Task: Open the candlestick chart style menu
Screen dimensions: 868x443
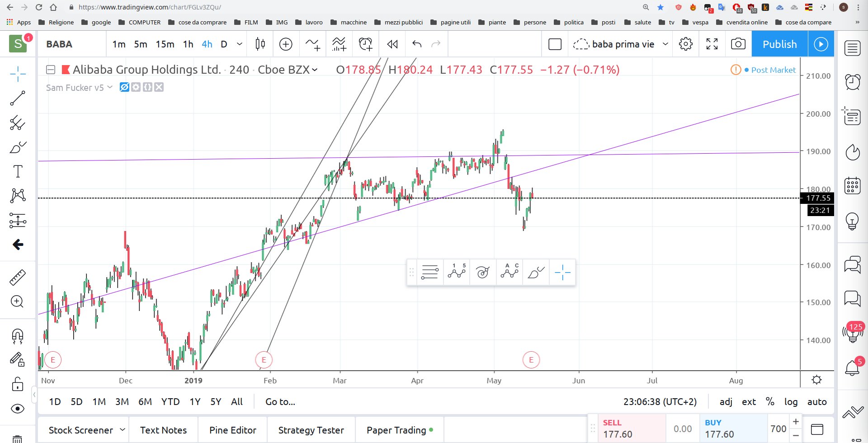Action: (x=260, y=44)
